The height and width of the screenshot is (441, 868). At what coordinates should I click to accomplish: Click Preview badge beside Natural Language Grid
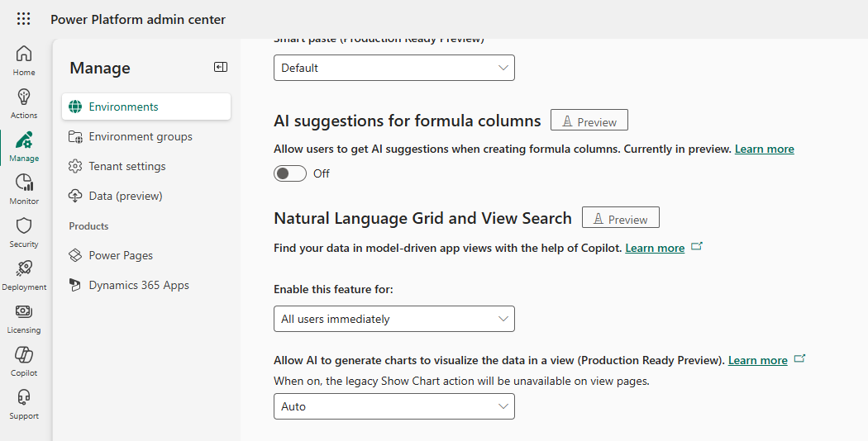(620, 218)
